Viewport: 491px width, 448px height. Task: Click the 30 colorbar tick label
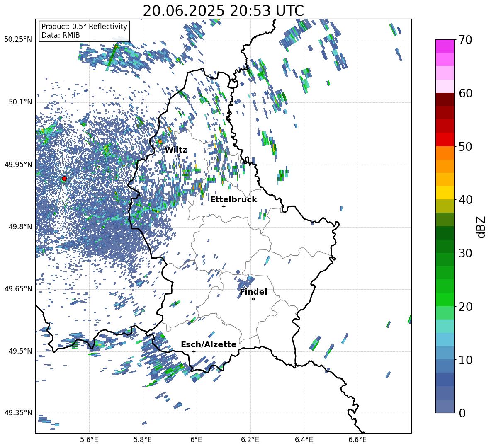[x=465, y=253]
